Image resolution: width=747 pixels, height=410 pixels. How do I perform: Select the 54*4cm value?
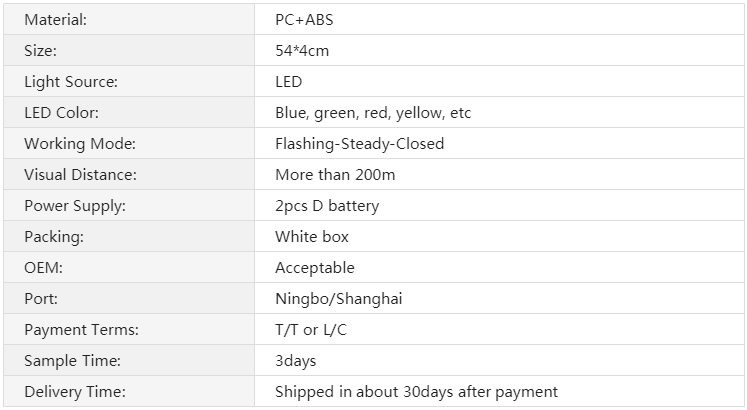coord(302,50)
